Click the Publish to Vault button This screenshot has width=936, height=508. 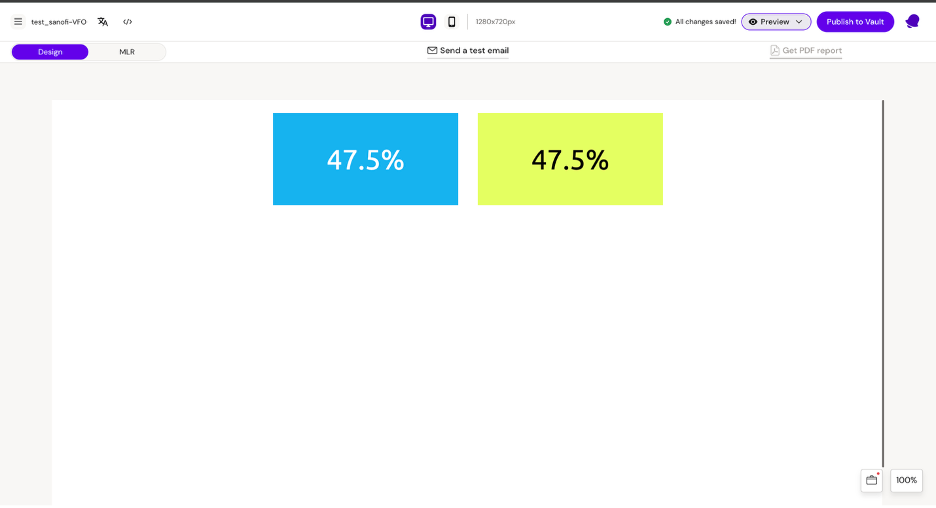855,21
